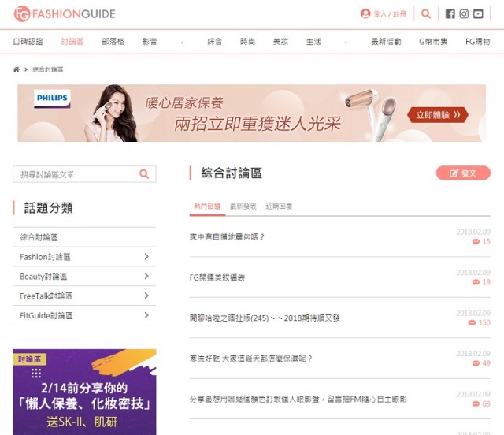Click comment count icon for 家中有自備地震包嗎 post
504x435 pixels.
pos(476,242)
